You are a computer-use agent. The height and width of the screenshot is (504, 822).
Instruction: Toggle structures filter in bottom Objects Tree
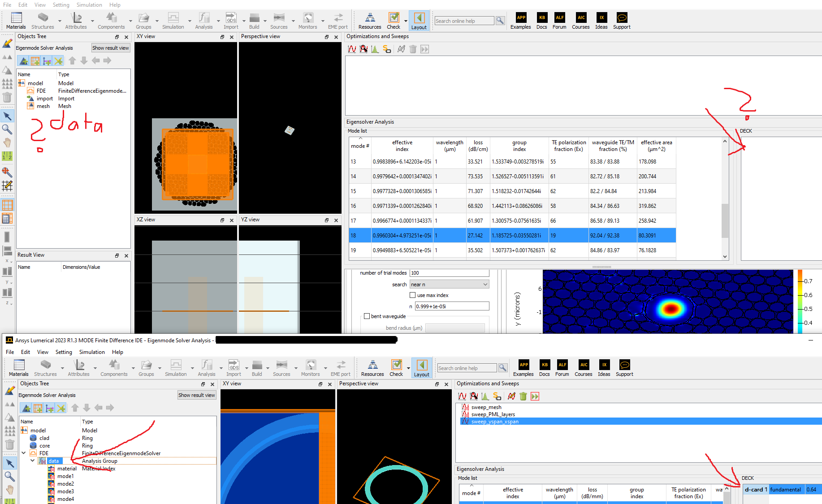26,408
